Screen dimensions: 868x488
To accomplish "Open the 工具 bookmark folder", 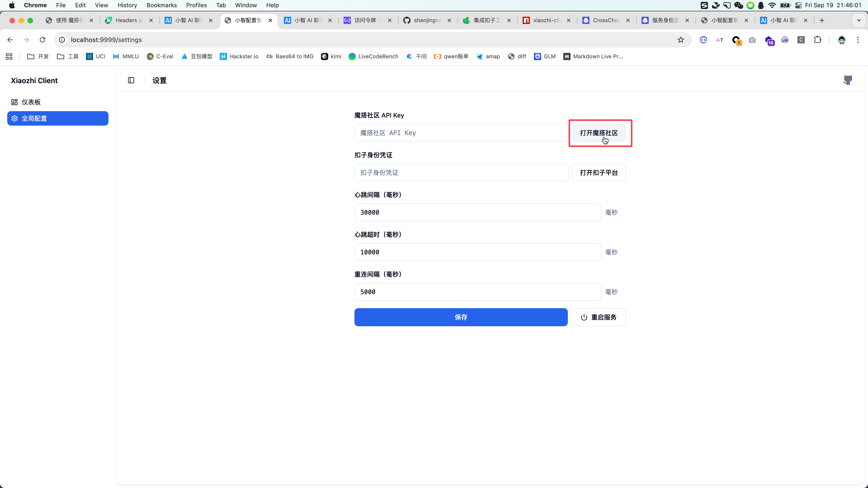I will coord(68,56).
